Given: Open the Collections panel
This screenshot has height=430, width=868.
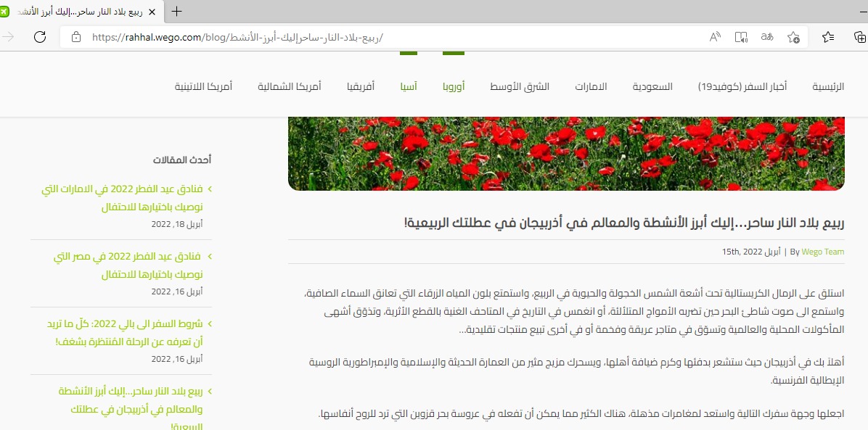Looking at the screenshot, I should click(859, 37).
